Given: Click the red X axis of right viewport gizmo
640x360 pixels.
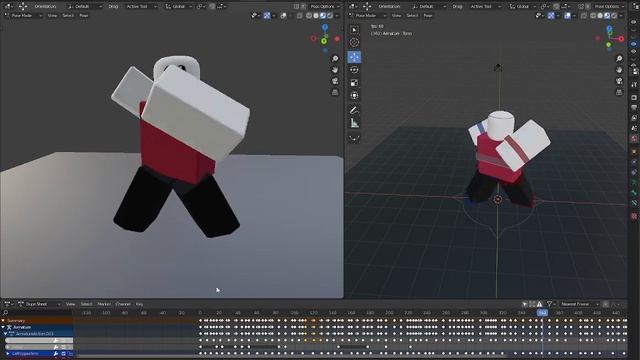Looking at the screenshot, I should (x=621, y=39).
